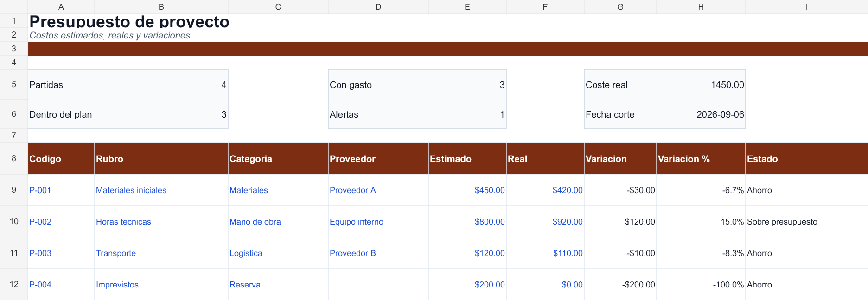Select cell 'Materiales iniciales'
Screen dimensions: 868x300
coord(161,190)
